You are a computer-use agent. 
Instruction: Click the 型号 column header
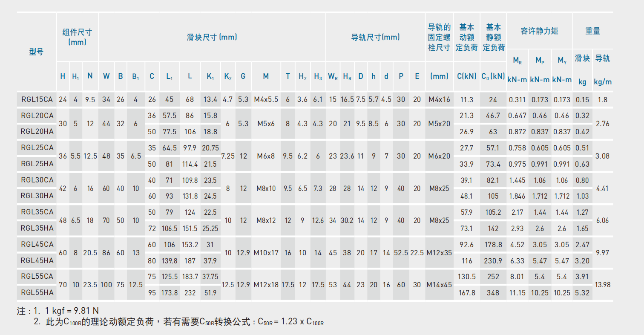[36, 52]
